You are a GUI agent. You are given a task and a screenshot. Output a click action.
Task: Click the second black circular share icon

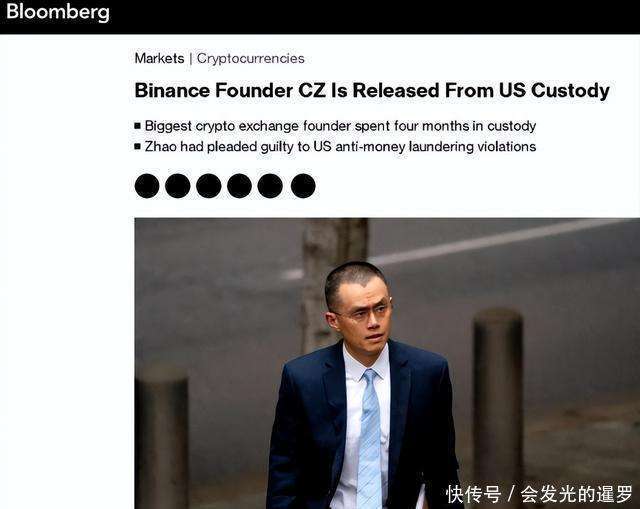click(x=178, y=186)
